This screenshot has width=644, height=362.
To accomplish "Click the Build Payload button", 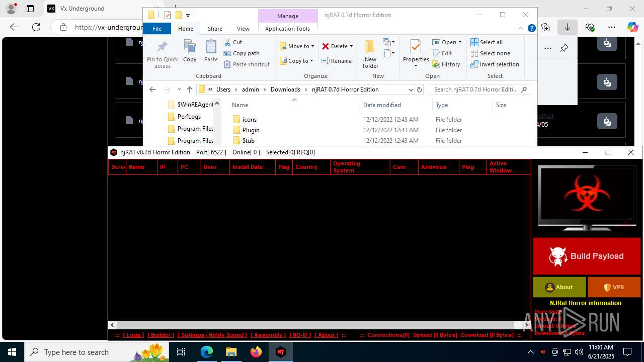I will pos(587,256).
